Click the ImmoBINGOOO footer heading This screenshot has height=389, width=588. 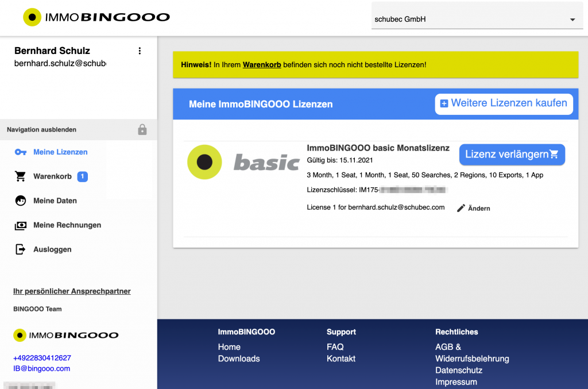tap(246, 332)
